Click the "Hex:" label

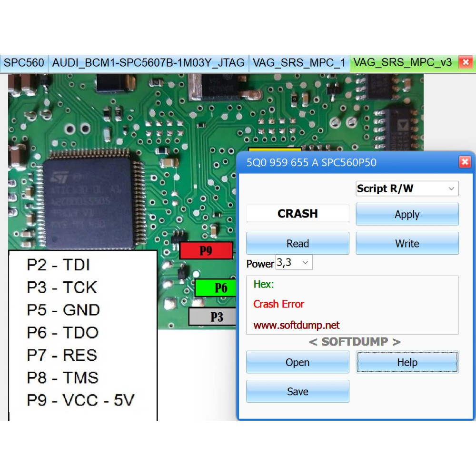[264, 284]
